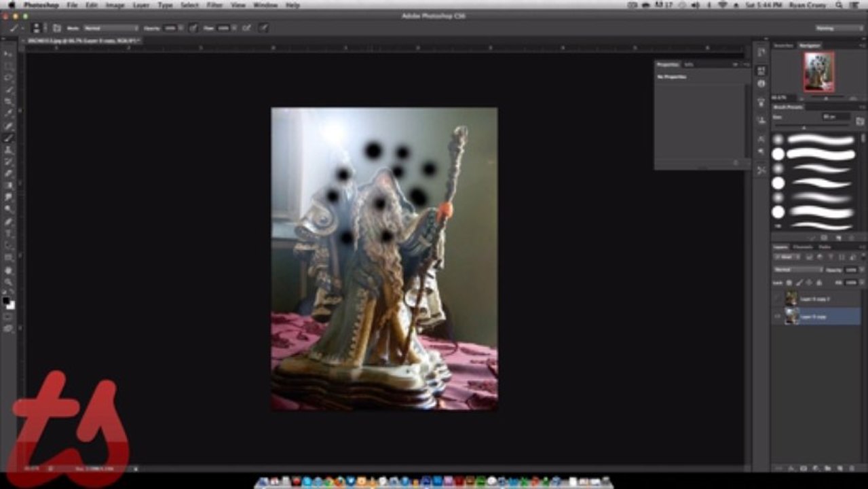The height and width of the screenshot is (489, 868).
Task: Toggle pressure for size button
Action: (263, 28)
